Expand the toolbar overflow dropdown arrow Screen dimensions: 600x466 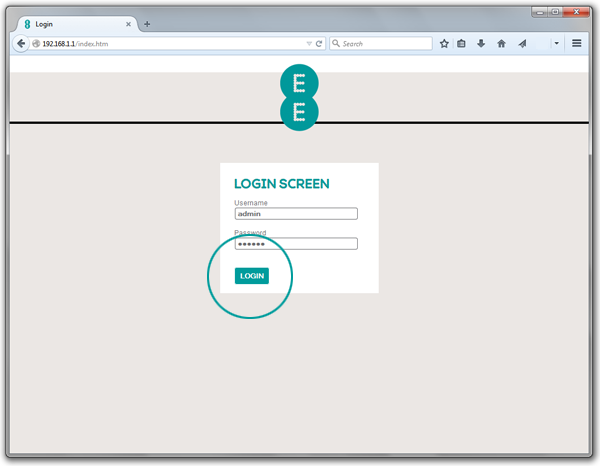(x=556, y=43)
